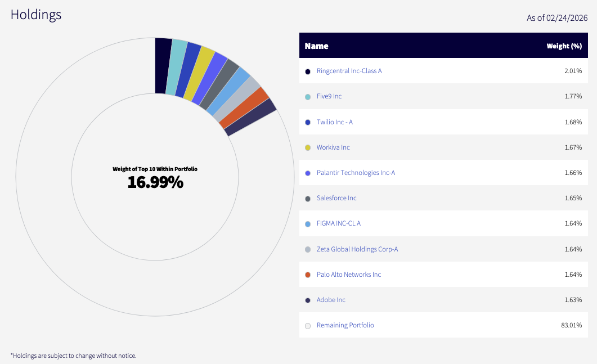Screen dimensions: 597x364
Task: Open the Salesforce Inc holding link
Action: pos(336,198)
